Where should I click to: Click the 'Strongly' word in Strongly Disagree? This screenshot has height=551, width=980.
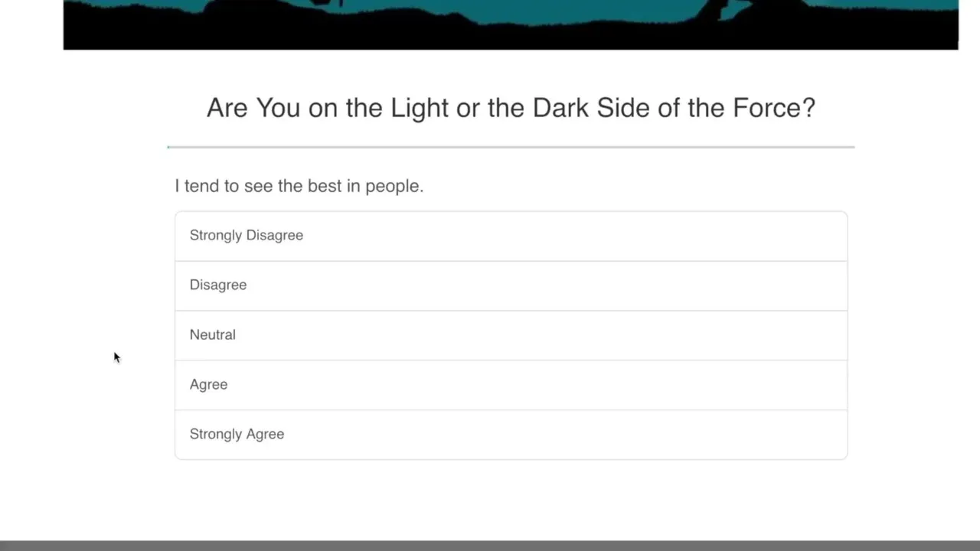click(215, 236)
